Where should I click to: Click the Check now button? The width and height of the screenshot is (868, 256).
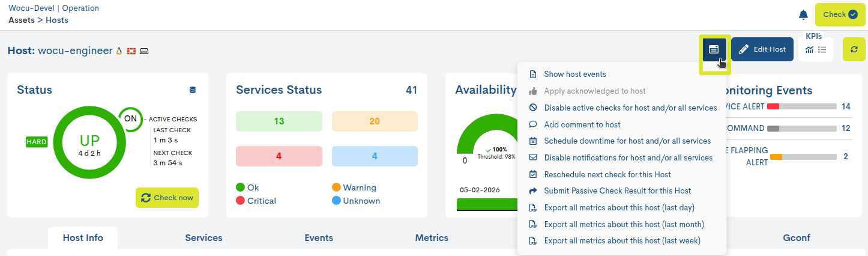[x=167, y=198]
